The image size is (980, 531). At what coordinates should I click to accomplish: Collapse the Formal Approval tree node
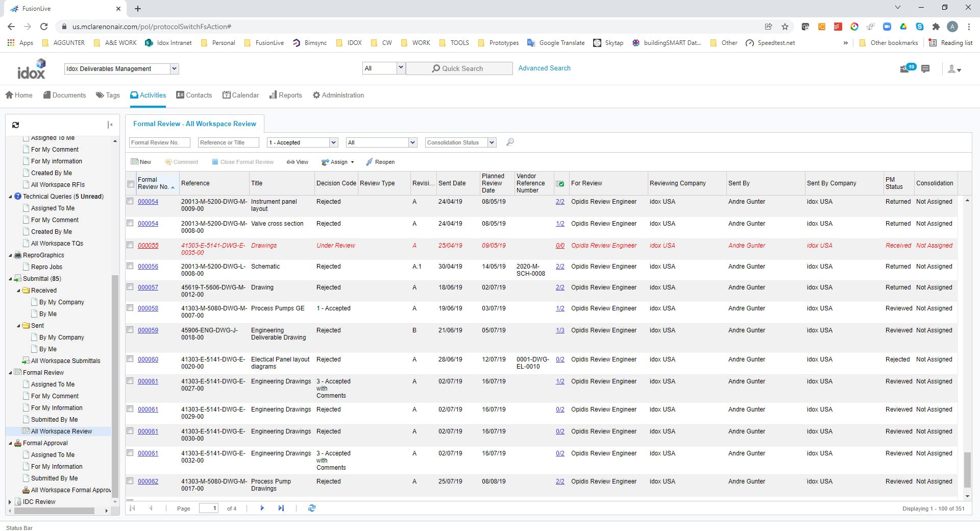point(10,443)
